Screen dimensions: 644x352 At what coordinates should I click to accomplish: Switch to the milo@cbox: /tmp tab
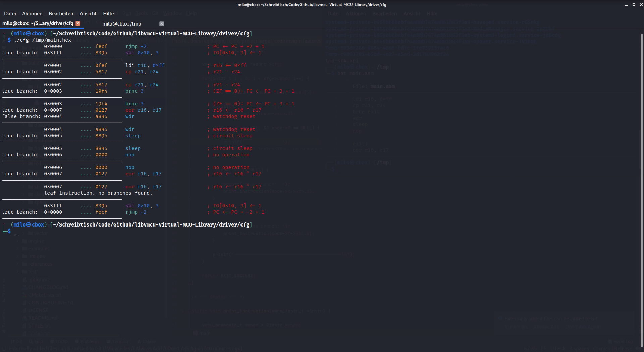[x=122, y=24]
